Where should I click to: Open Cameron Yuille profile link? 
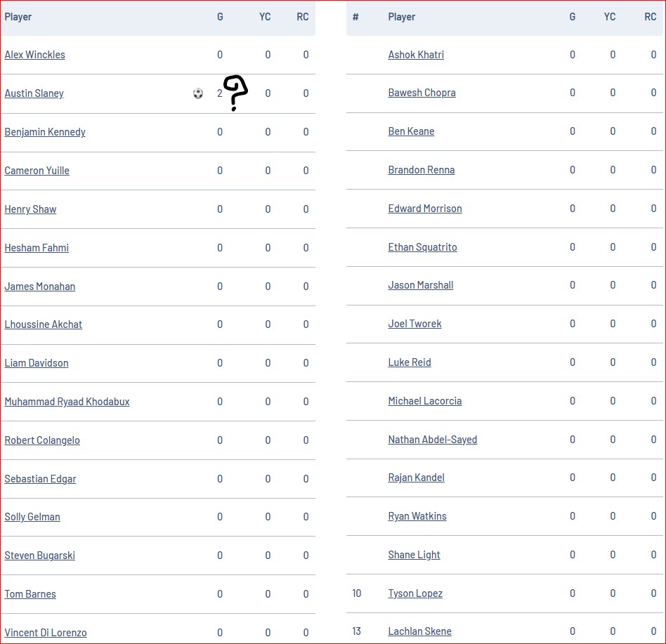coord(37,171)
